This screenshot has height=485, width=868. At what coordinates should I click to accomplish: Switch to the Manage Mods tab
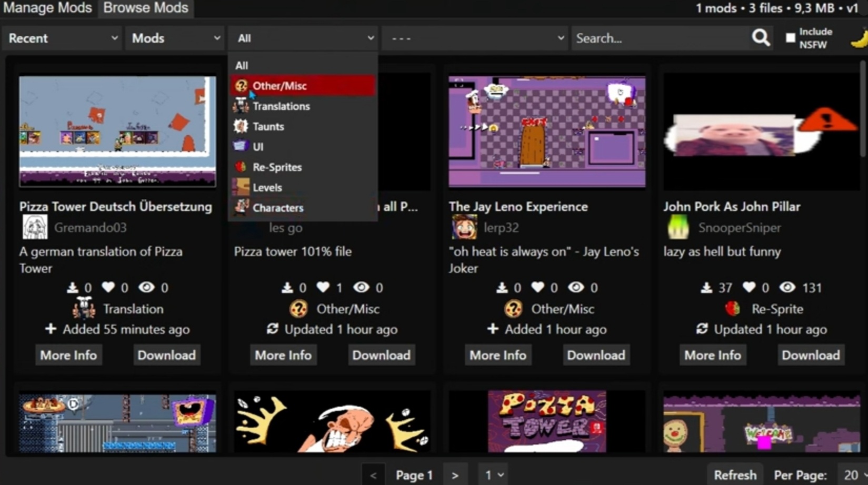[47, 8]
